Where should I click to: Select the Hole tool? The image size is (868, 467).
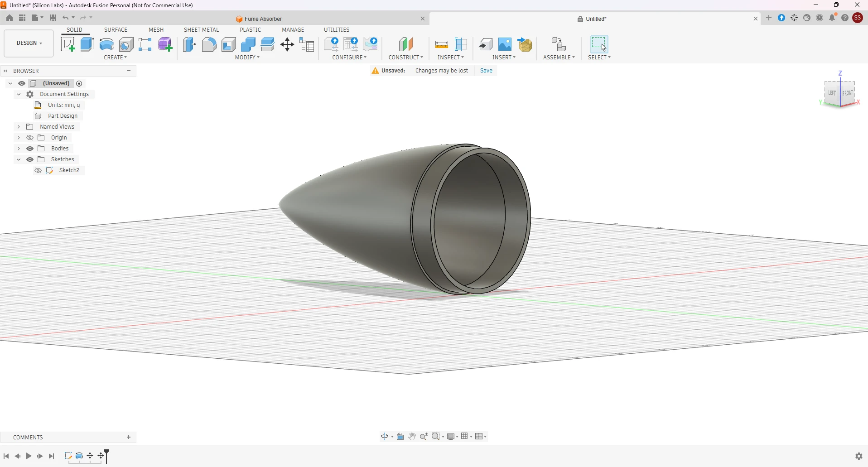pyautogui.click(x=126, y=44)
